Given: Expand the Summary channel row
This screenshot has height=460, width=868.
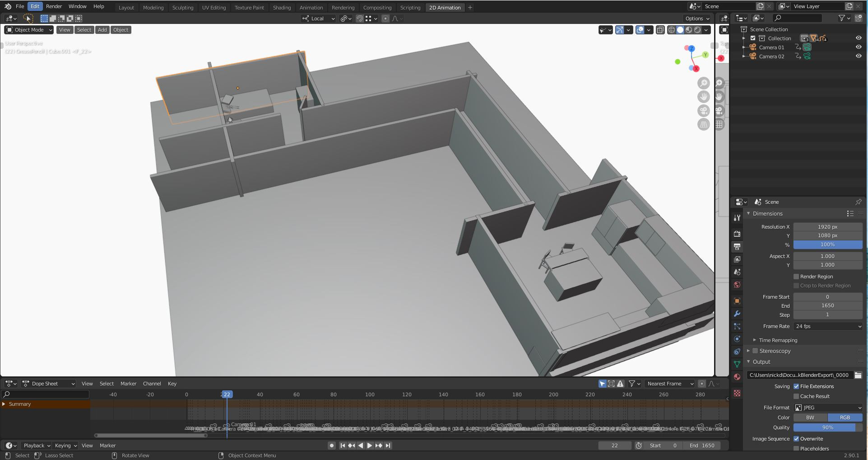Looking at the screenshot, I should 4,404.
